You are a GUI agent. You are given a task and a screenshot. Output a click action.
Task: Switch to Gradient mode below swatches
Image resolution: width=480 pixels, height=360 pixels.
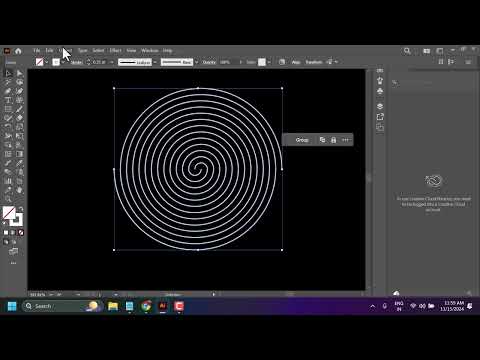[13, 232]
